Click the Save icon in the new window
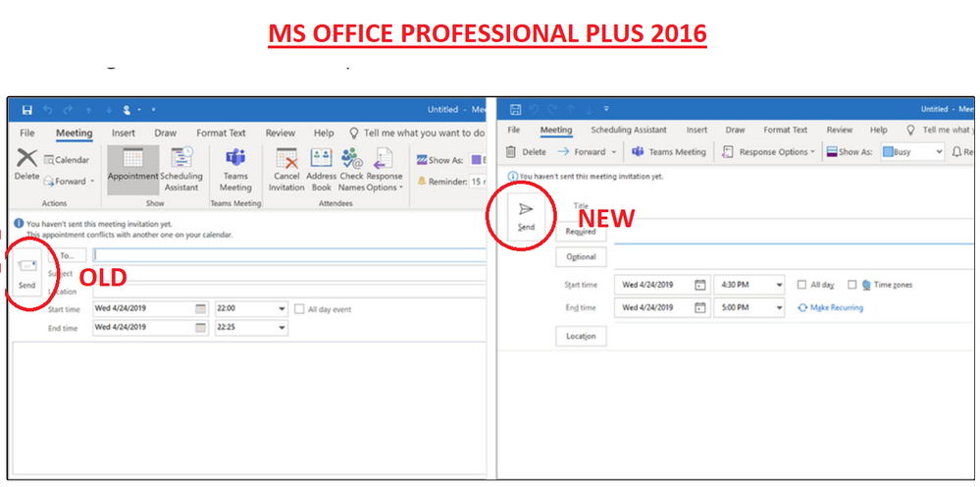Screen dimensions: 980x487 516,109
